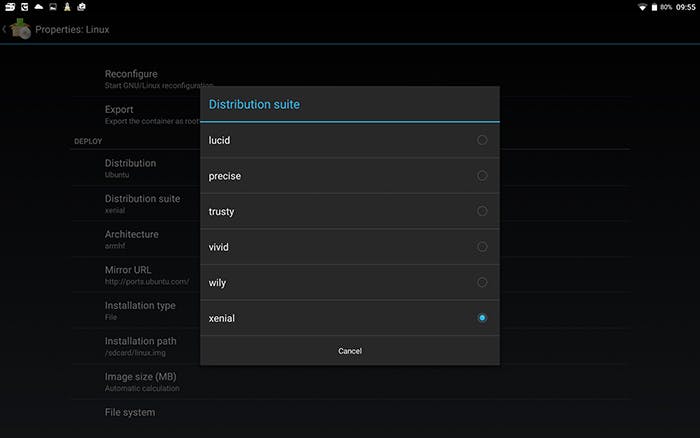Select the trusty radio button
Viewport: 700px width, 438px height.
[x=482, y=211]
